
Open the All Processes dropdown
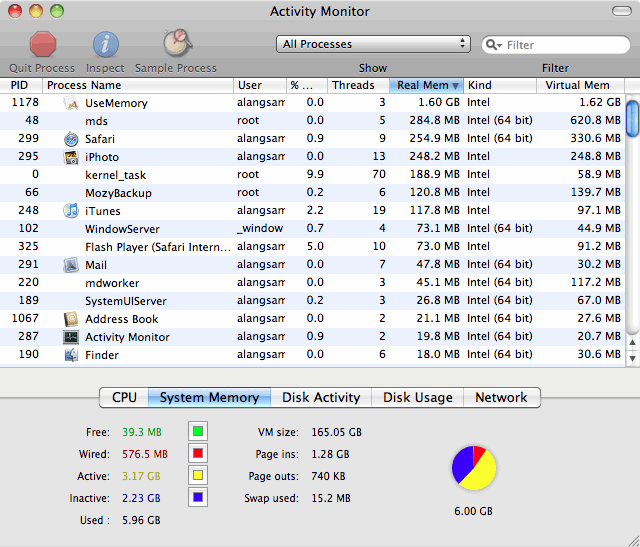click(373, 44)
